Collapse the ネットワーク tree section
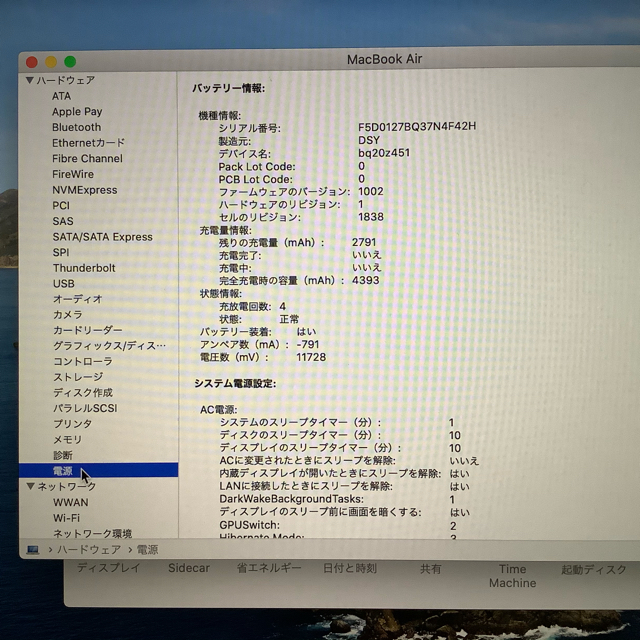The image size is (640, 640). [31, 486]
